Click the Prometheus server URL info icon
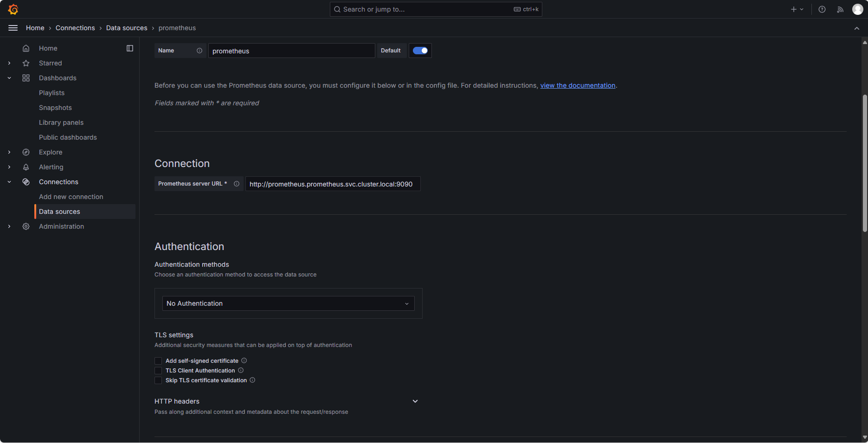The image size is (868, 443). [x=237, y=184]
